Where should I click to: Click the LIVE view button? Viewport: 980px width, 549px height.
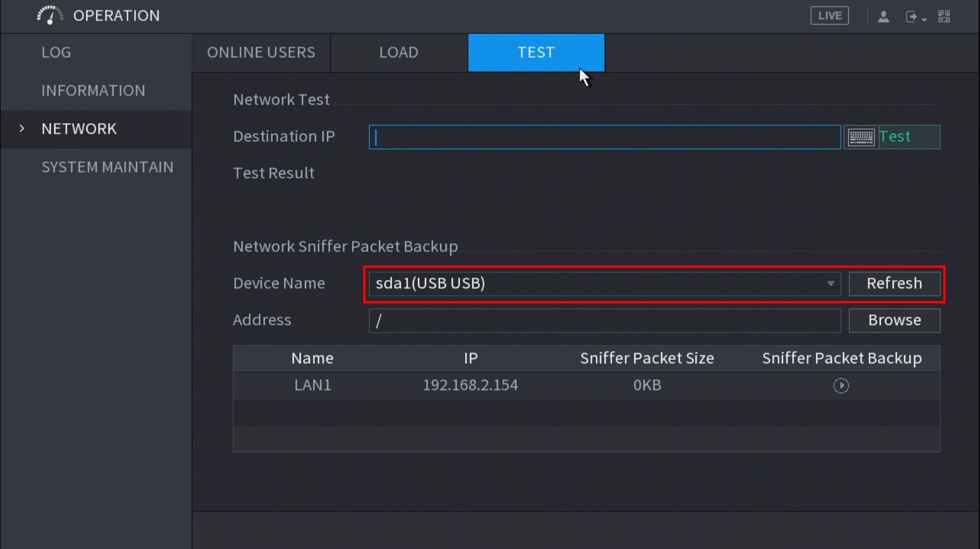coord(829,16)
